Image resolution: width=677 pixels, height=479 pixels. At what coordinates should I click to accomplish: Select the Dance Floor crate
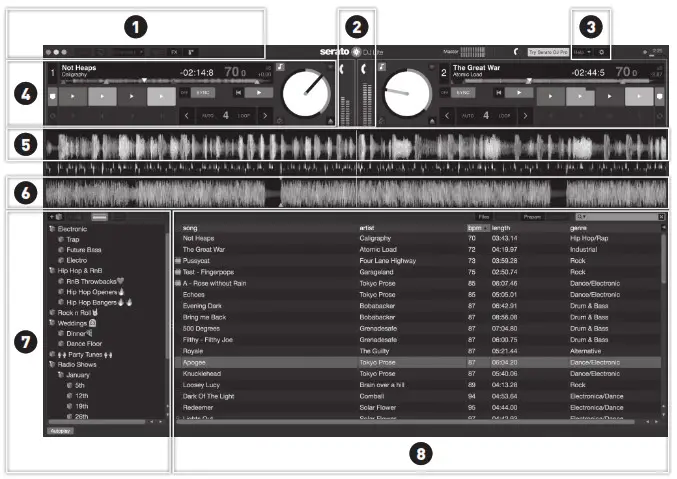tap(84, 344)
